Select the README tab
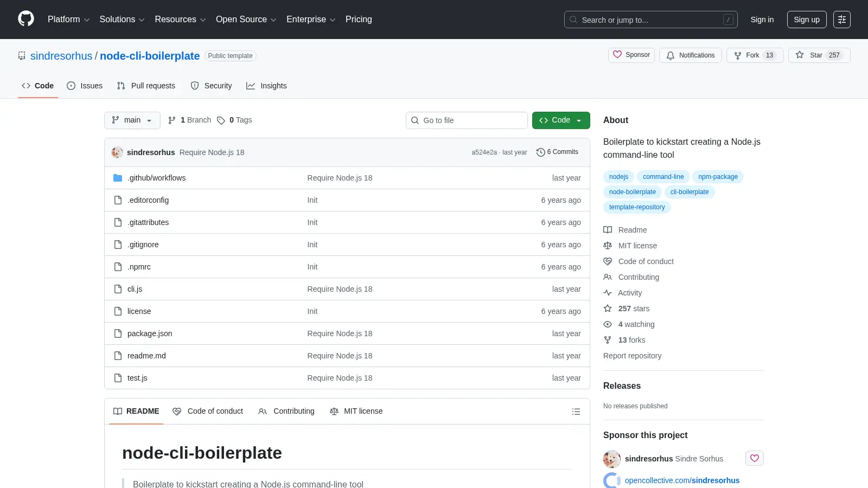The image size is (868, 488). [136, 412]
